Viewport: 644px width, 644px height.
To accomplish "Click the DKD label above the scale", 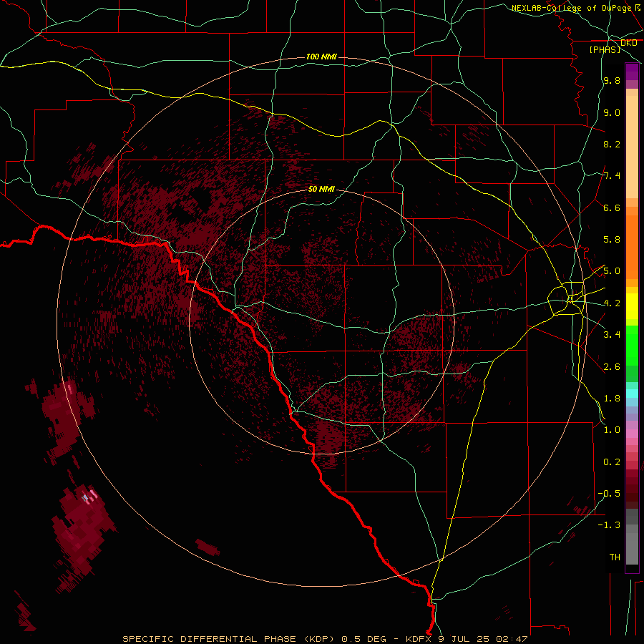I will [628, 43].
